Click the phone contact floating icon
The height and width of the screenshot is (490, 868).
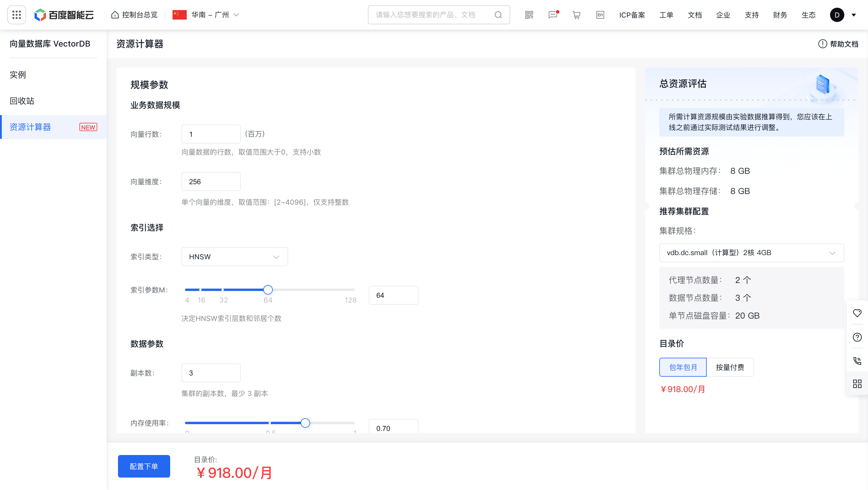click(x=857, y=361)
